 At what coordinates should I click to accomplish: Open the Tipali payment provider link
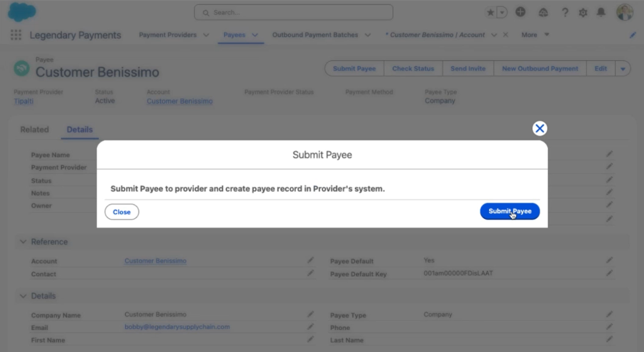pos(24,101)
